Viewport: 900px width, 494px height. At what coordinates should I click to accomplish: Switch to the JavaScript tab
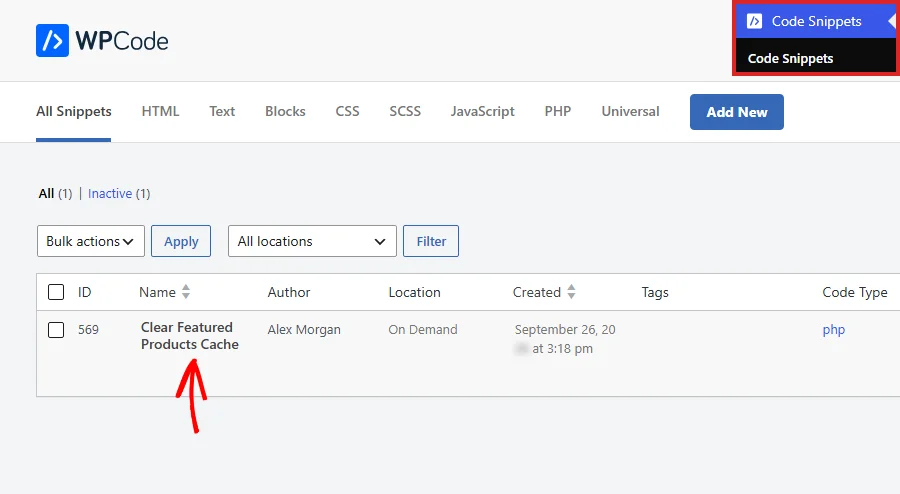point(483,111)
